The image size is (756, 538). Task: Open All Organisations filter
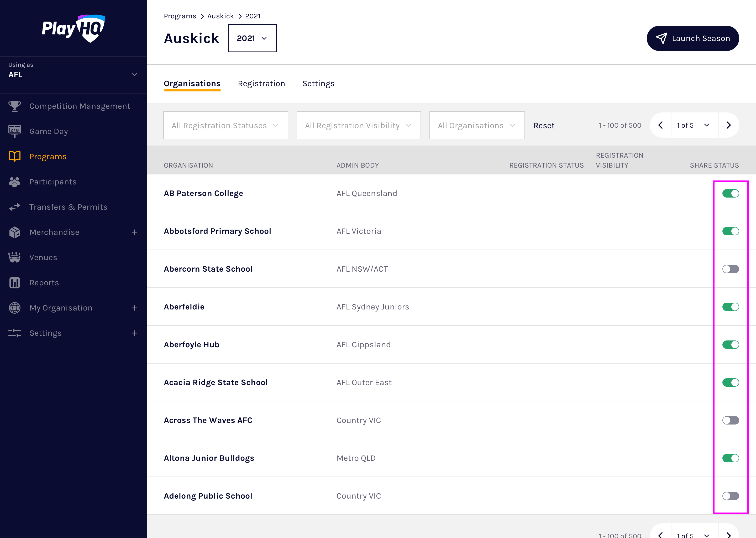coord(477,125)
